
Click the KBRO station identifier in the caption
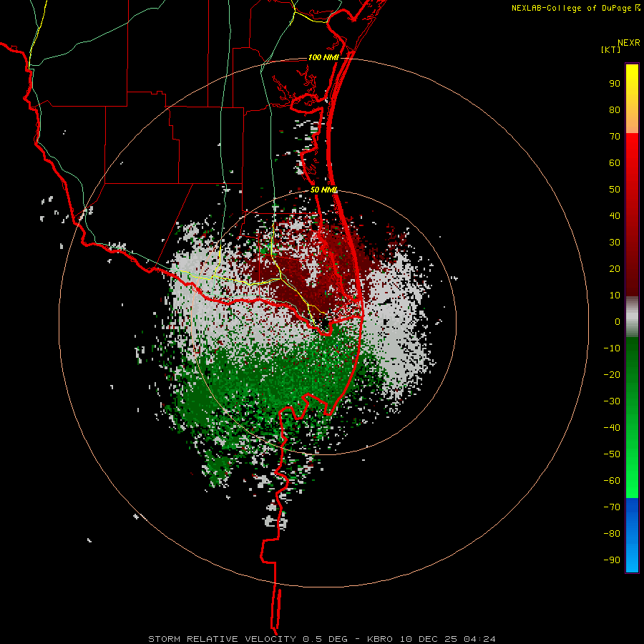pyautogui.click(x=381, y=639)
